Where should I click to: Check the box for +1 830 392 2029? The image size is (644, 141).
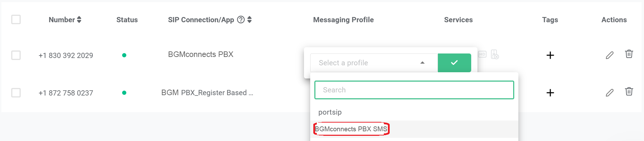point(16,55)
